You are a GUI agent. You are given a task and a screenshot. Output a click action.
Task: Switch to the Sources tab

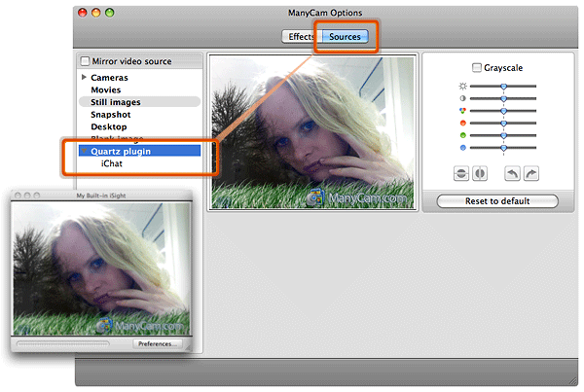pos(345,37)
